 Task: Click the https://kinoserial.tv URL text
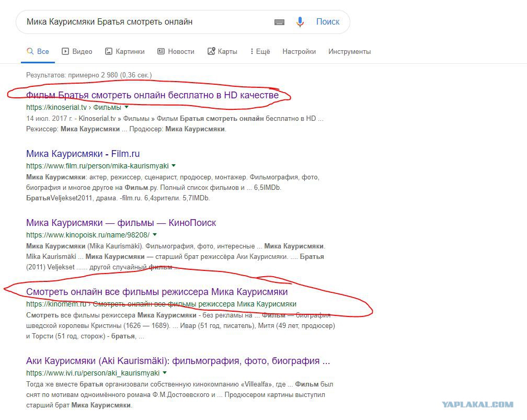[56, 107]
